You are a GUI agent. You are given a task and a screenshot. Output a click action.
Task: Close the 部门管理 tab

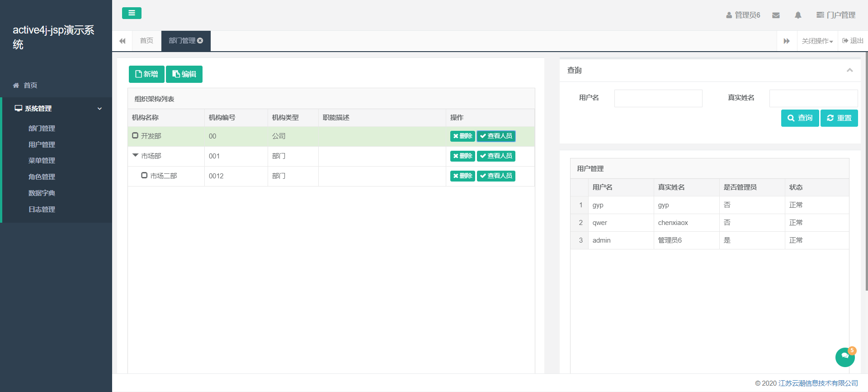click(x=200, y=41)
